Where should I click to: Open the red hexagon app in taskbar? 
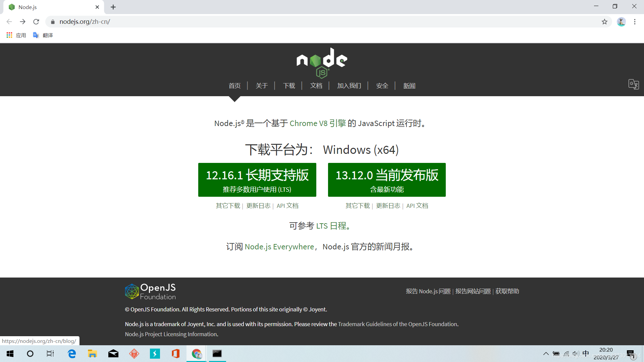pos(134,354)
